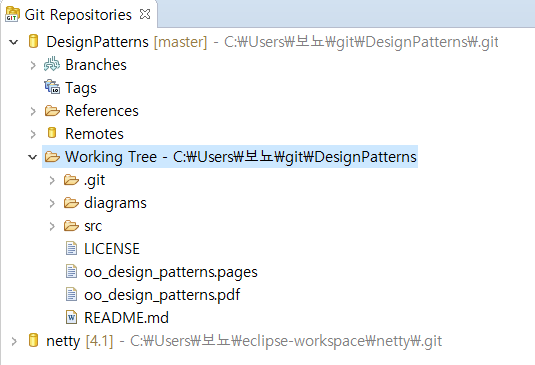
Task: Click the oo_design_patterns.pdf file icon
Action: pos(71,294)
